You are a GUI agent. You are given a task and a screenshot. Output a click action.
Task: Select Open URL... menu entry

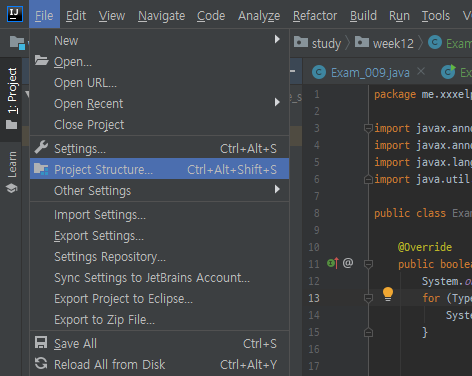159,83
